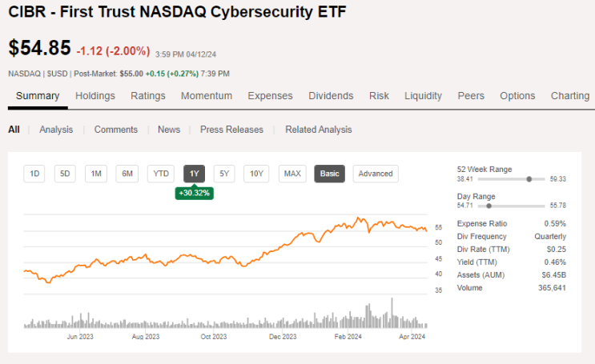Switch to the Holdings tab
Viewport: 595px width, 364px height.
point(95,96)
